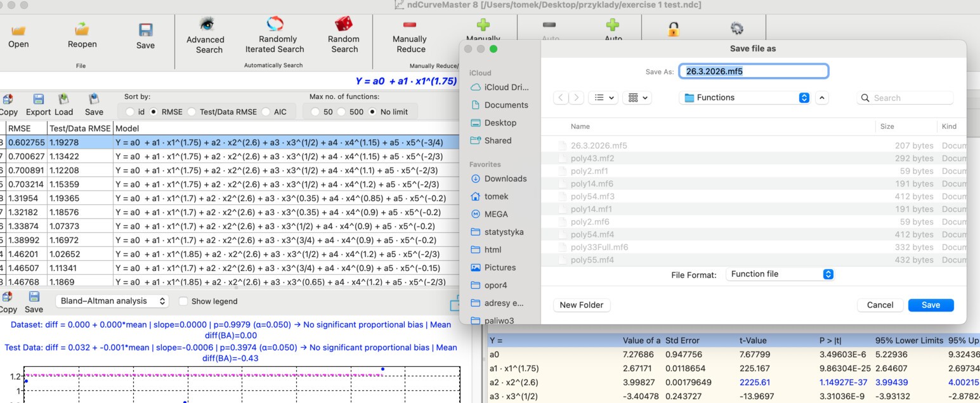Sort models by Test/Data RMSE
Screen dimensions: 980x403
point(192,112)
